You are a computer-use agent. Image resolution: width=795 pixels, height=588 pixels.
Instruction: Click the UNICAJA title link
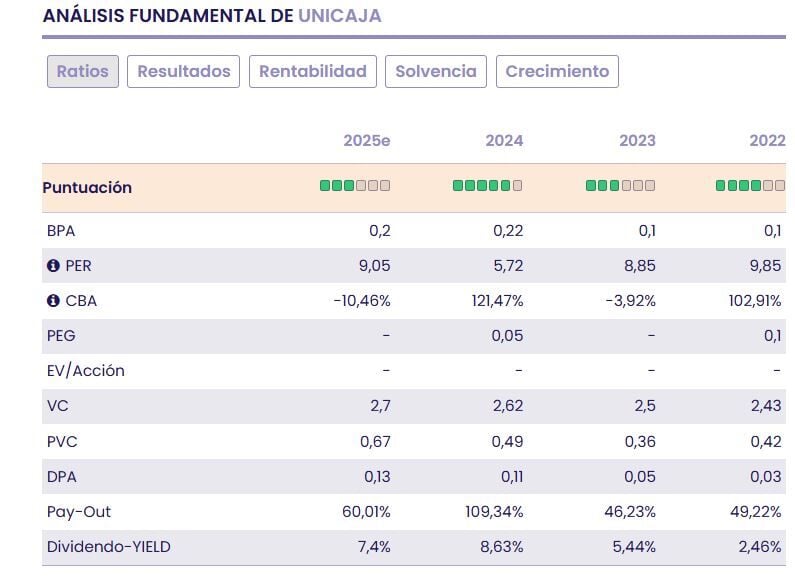(x=340, y=16)
